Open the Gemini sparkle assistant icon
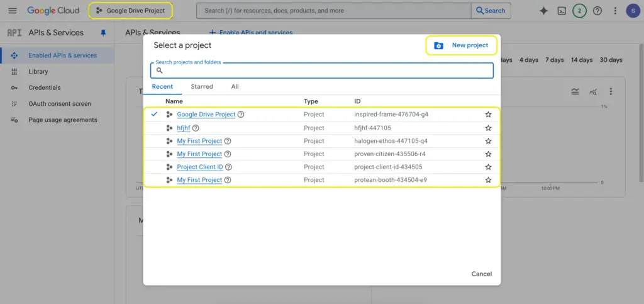644x304 pixels. coord(544,11)
